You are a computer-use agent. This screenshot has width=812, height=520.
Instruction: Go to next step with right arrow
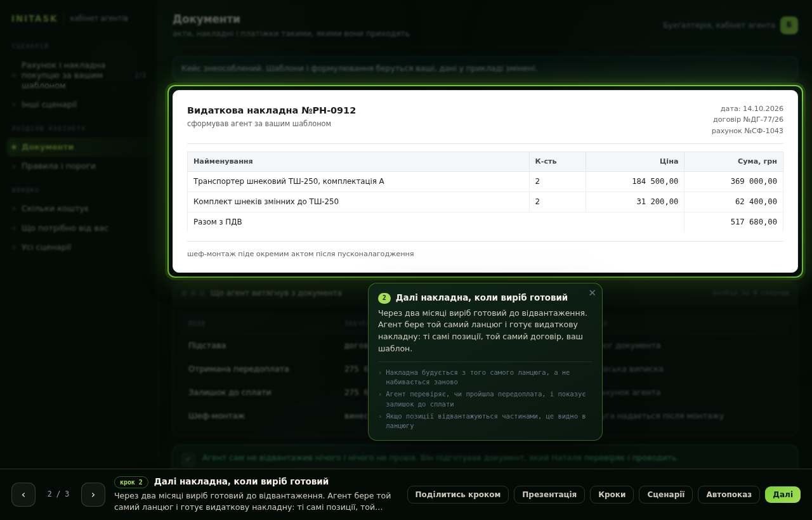pos(93,495)
